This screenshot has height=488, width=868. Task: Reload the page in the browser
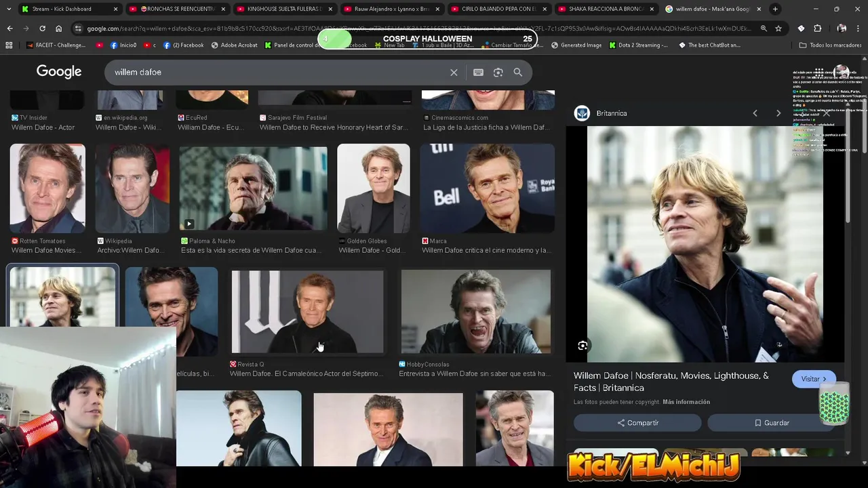[42, 28]
